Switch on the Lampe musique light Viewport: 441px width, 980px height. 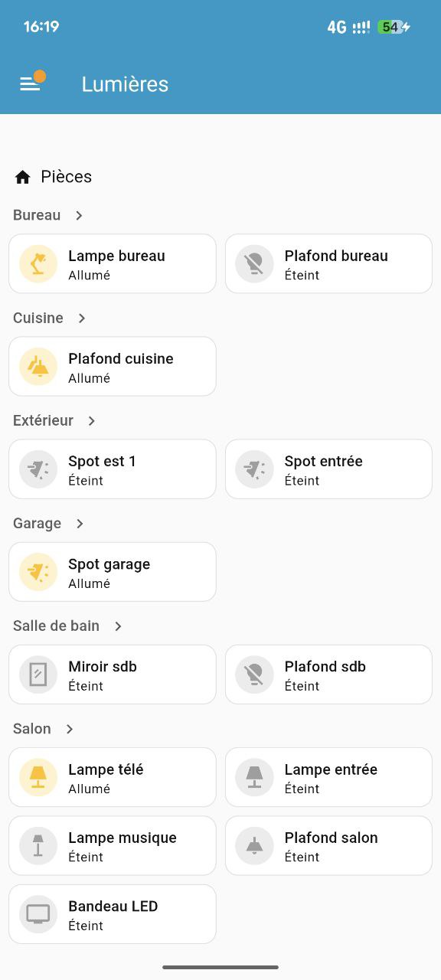(112, 845)
